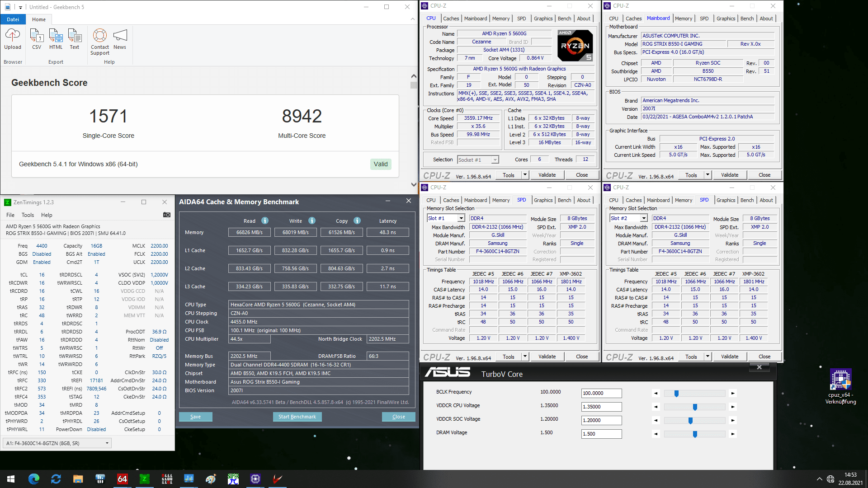Click the Geekbench vertical scrollbar down arrow
Image resolution: width=868 pixels, height=488 pixels.
413,184
